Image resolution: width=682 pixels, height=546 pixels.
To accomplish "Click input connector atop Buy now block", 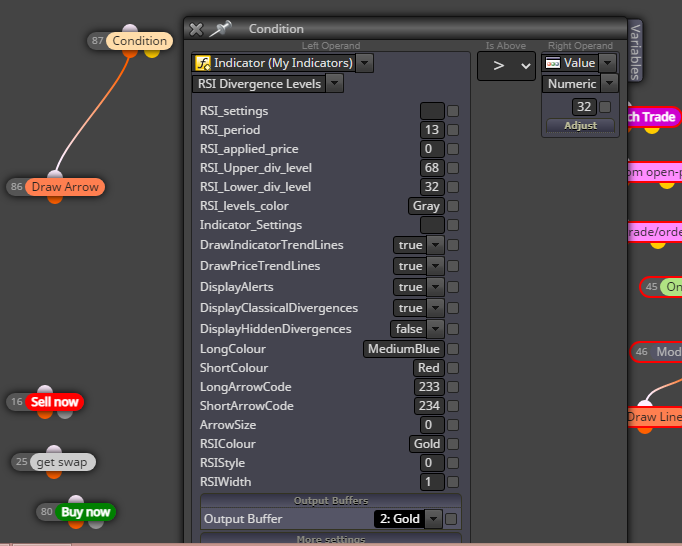I will point(76,499).
